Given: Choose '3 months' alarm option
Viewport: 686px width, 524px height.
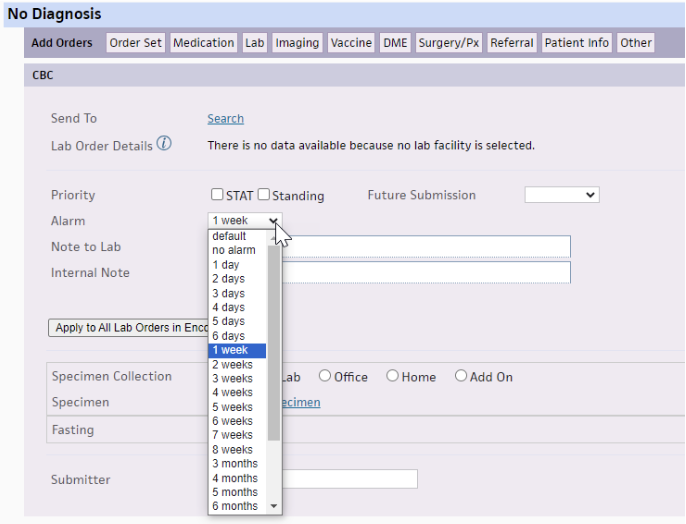Looking at the screenshot, I should [x=237, y=464].
